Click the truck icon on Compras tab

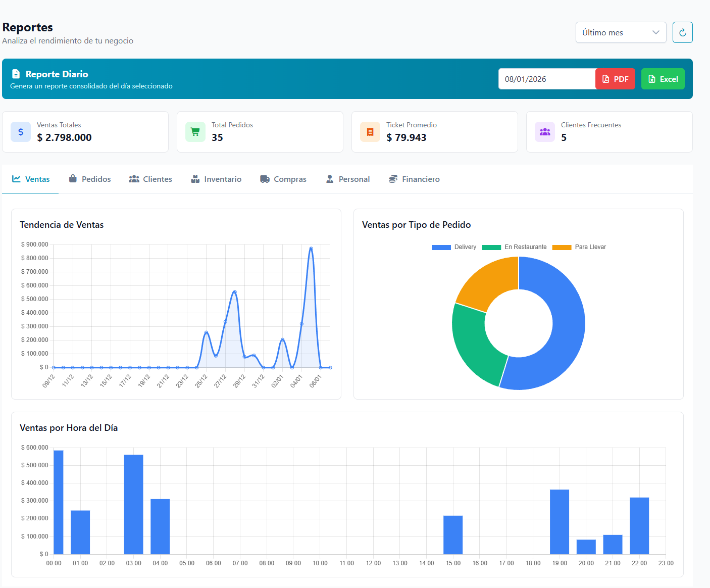point(265,179)
